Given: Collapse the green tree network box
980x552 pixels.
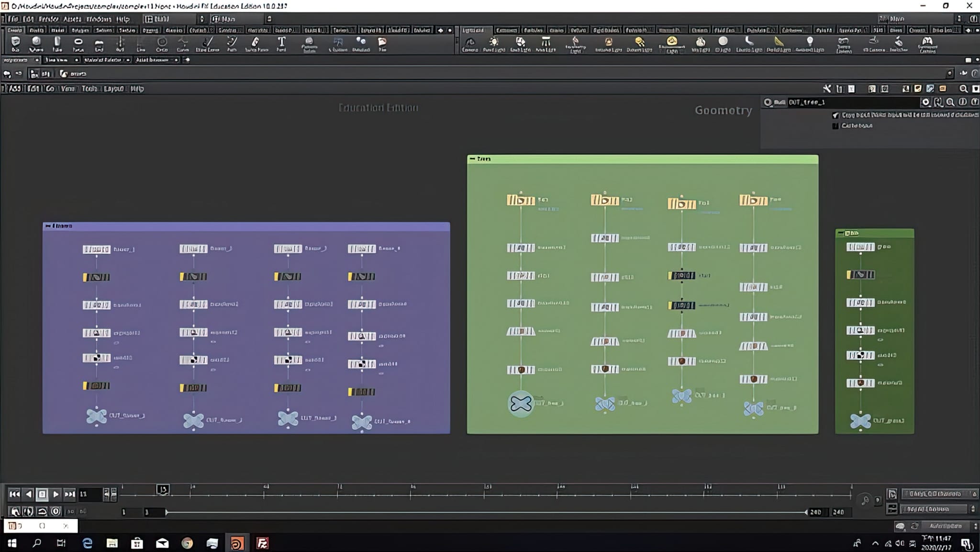Looking at the screenshot, I should pos(472,158).
